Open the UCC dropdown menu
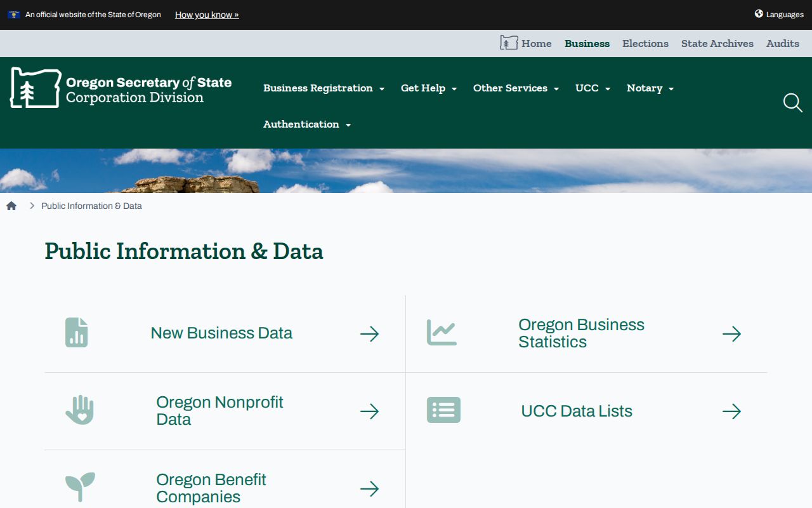The height and width of the screenshot is (508, 812). pyautogui.click(x=593, y=88)
